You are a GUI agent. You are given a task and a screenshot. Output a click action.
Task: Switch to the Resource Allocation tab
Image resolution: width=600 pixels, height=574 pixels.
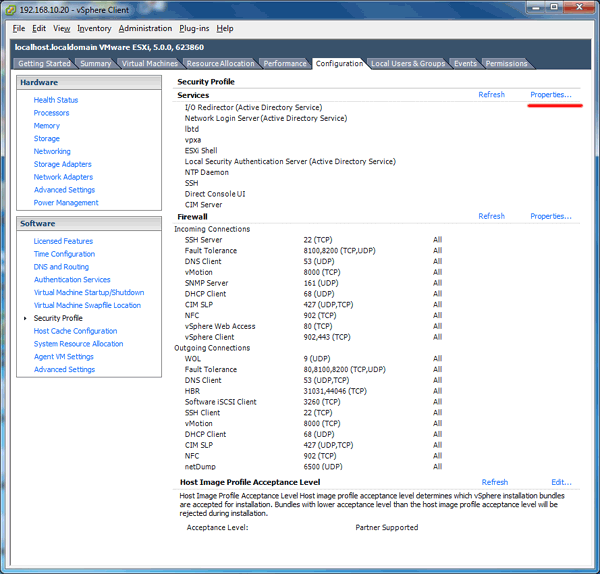click(220, 64)
